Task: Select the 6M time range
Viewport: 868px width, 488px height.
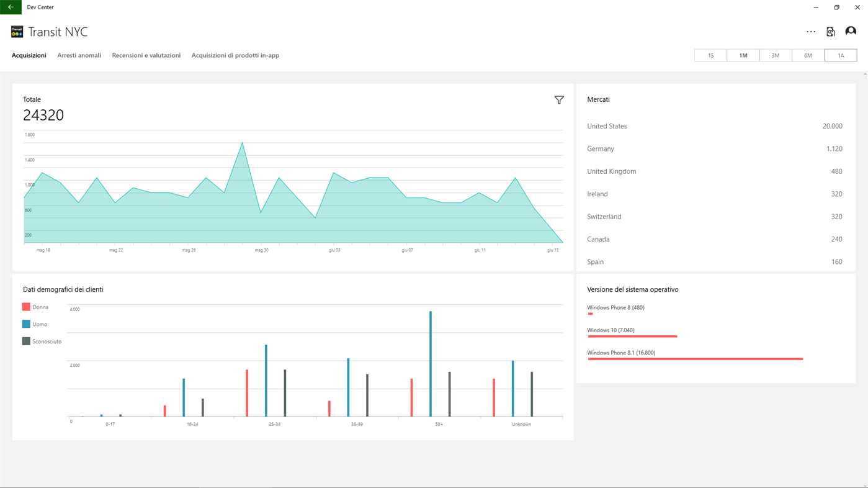Action: point(808,55)
